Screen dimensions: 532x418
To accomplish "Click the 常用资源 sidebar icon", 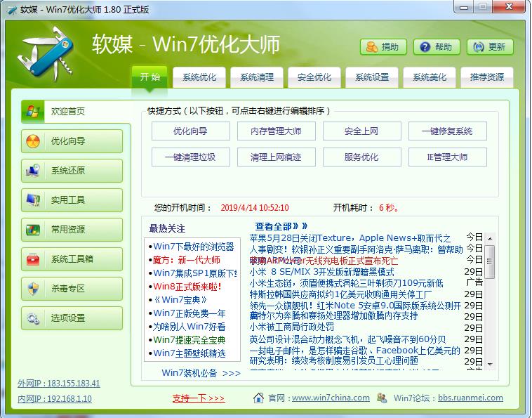I will (x=33, y=230).
